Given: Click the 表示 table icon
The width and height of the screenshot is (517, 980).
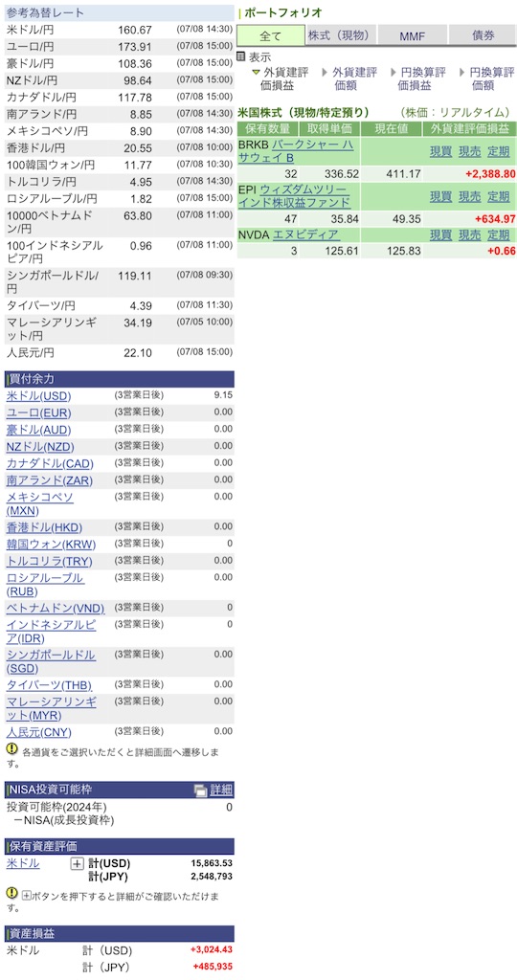Looking at the screenshot, I should click(241, 56).
